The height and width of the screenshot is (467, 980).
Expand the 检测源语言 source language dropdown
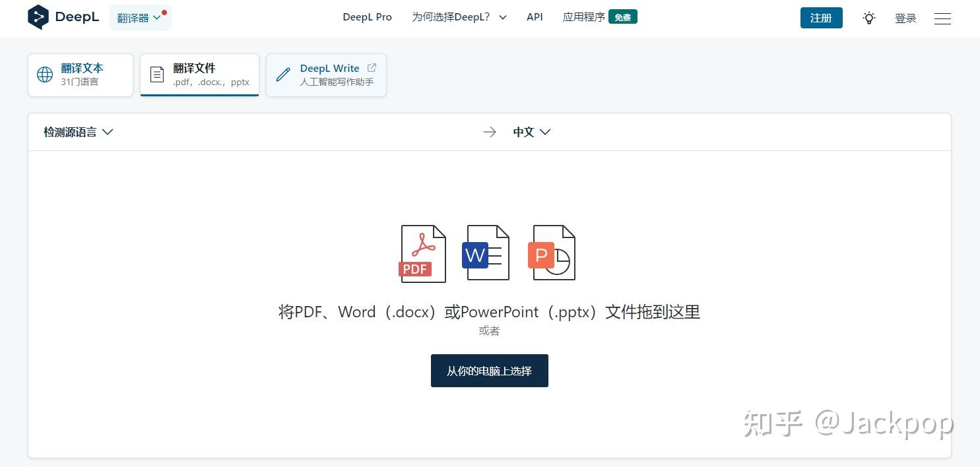tap(79, 132)
